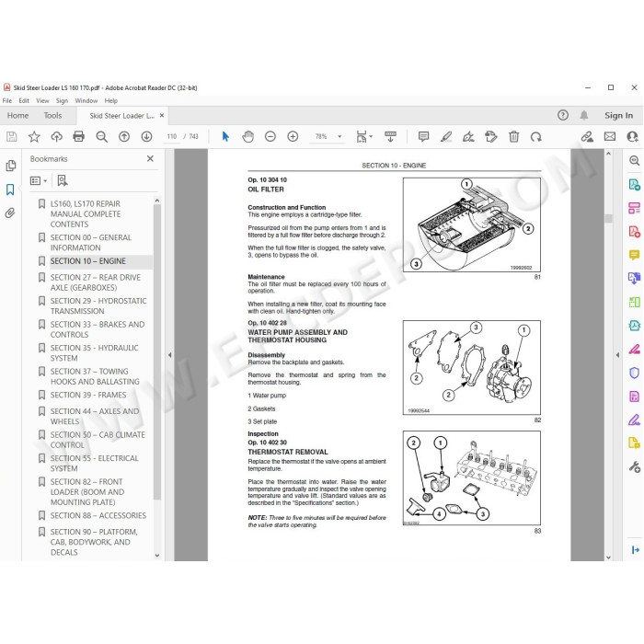Image resolution: width=644 pixels, height=644 pixels.
Task: Click document scrollbar up arrow
Action: [608, 154]
